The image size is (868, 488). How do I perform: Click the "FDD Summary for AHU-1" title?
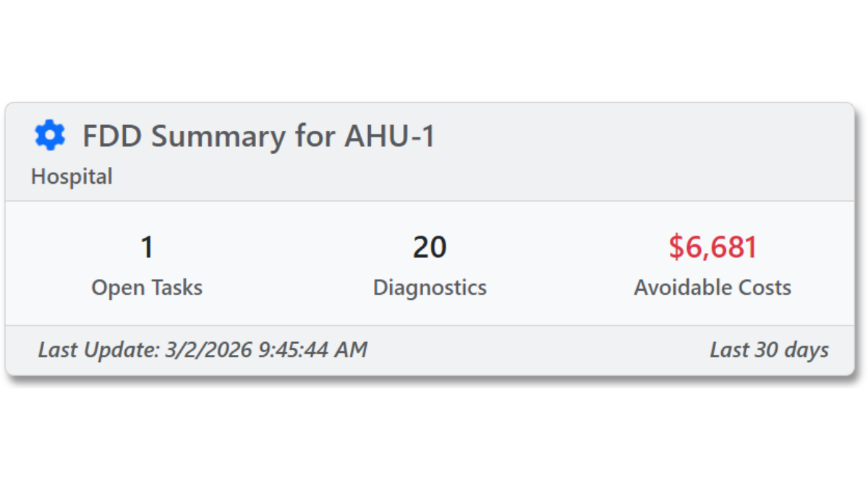coord(258,136)
